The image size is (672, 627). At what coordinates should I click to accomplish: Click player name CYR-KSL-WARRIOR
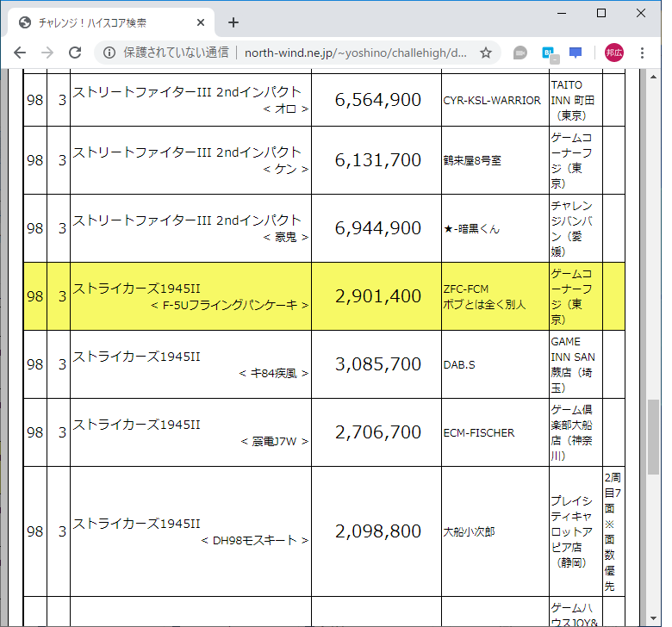(x=492, y=100)
